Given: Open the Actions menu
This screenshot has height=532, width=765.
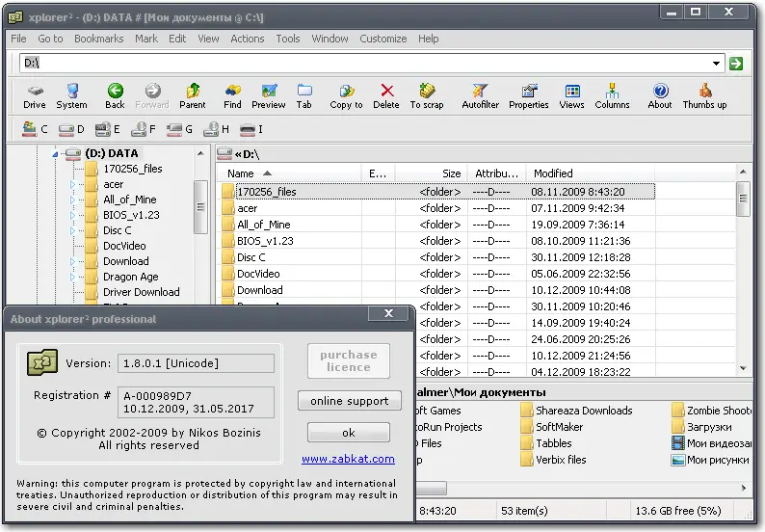Looking at the screenshot, I should (x=248, y=39).
